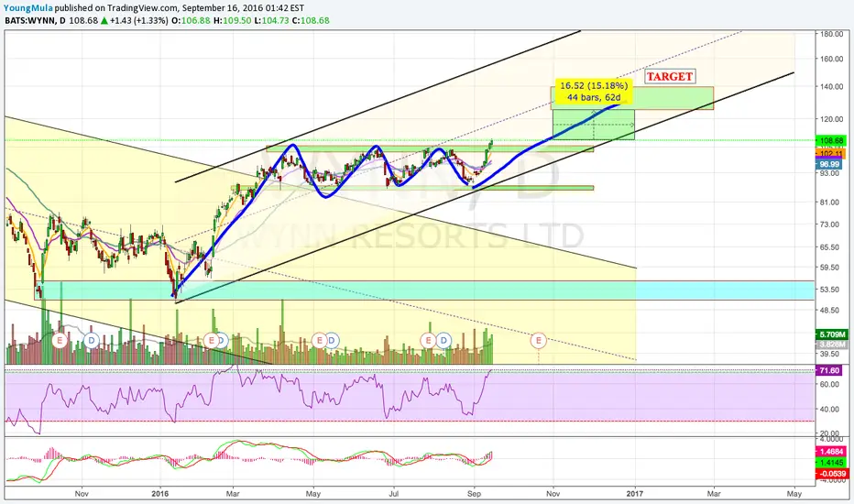Click the green 108.68 last price tag
This screenshot has width=854, height=504.
click(831, 140)
